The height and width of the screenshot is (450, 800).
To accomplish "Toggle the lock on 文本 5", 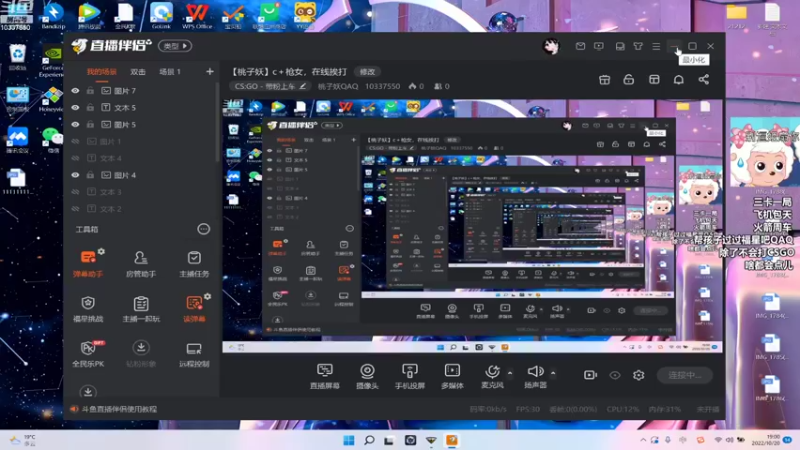I will pos(90,108).
